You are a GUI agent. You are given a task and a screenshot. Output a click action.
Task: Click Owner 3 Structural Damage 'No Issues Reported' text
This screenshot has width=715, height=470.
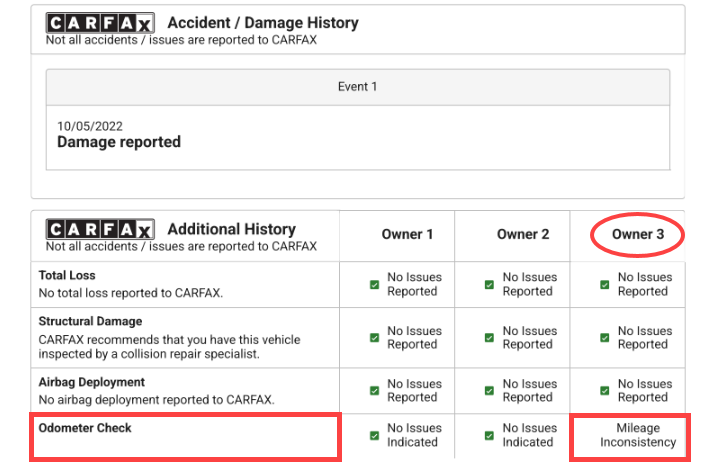tap(645, 338)
